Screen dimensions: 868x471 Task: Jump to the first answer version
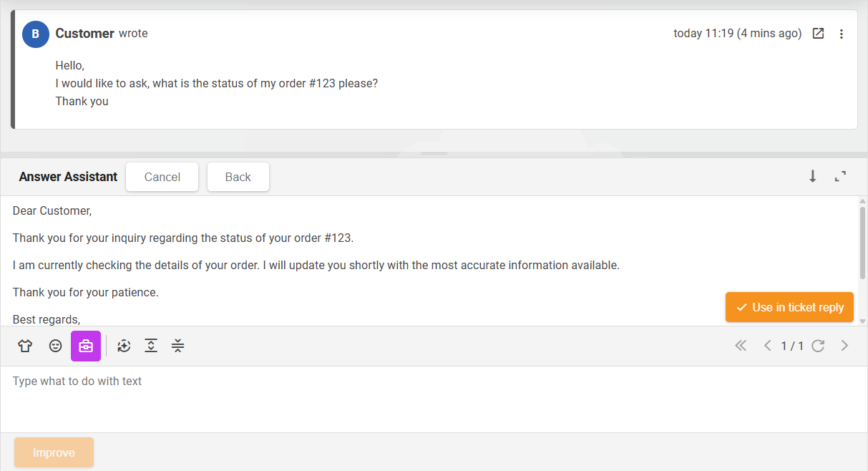[x=741, y=346]
